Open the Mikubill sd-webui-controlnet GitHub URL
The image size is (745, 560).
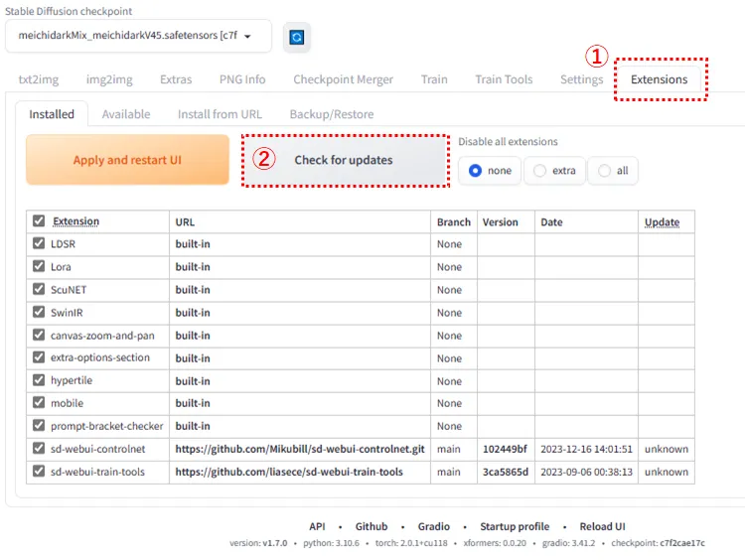[x=300, y=449]
